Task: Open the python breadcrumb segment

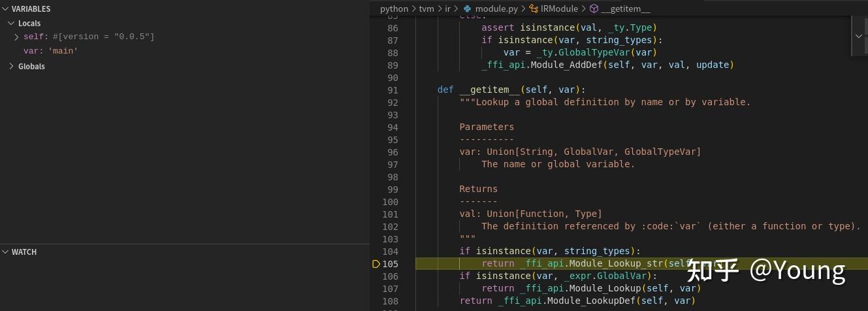Action: pos(394,9)
